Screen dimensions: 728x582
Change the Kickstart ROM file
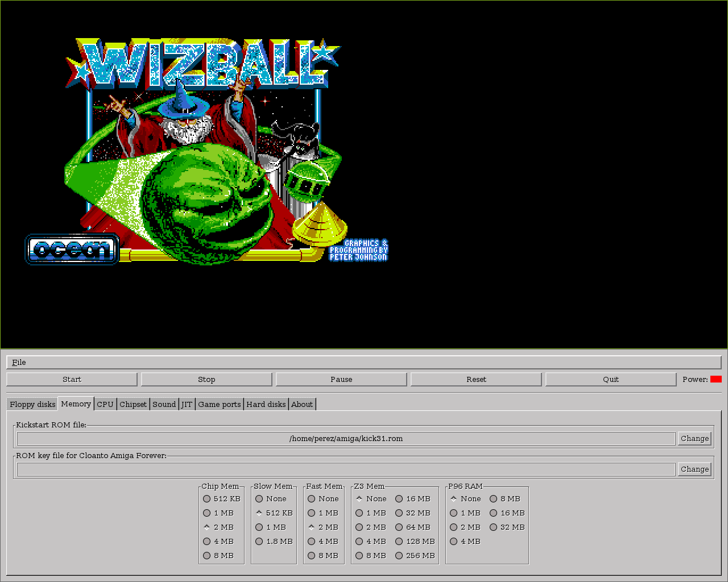pyautogui.click(x=694, y=438)
